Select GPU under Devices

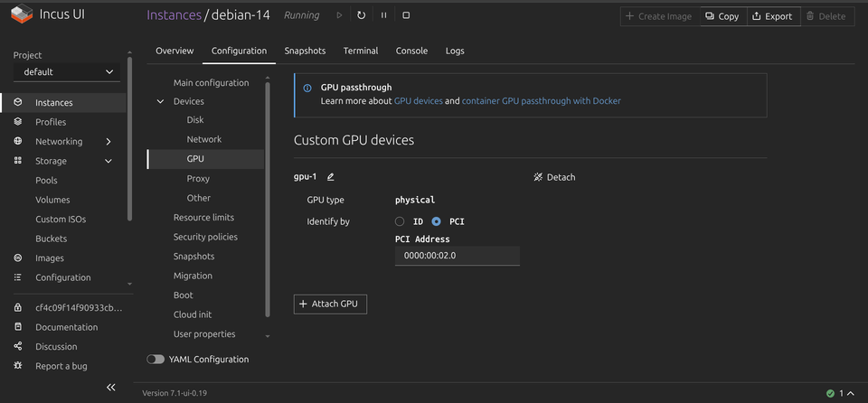(x=205, y=159)
